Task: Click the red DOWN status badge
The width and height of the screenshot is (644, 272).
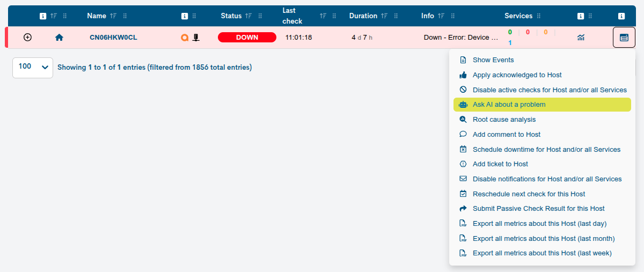Action: pos(247,38)
